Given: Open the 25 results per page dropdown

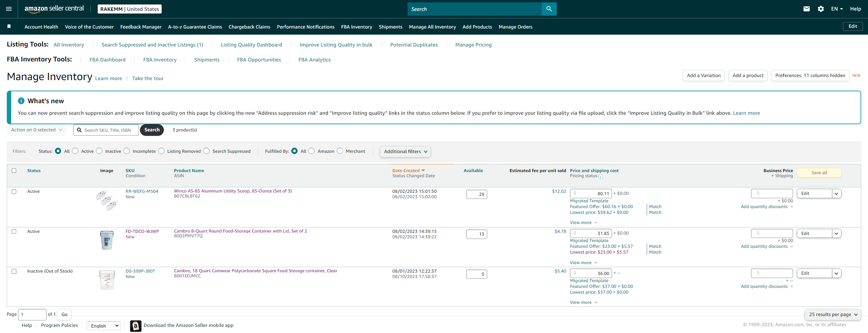Looking at the screenshot, I should click(x=833, y=314).
